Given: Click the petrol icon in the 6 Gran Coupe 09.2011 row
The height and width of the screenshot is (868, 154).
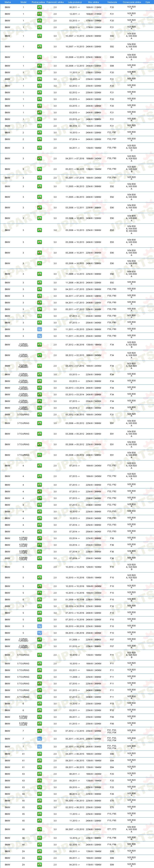Looking at the screenshot, I should tap(40, 717).
